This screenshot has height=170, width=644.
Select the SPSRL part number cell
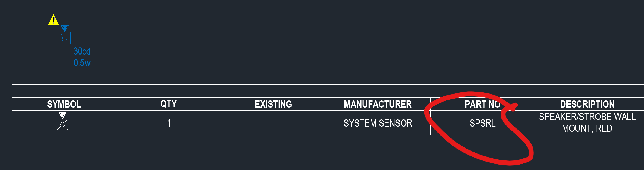click(x=483, y=123)
